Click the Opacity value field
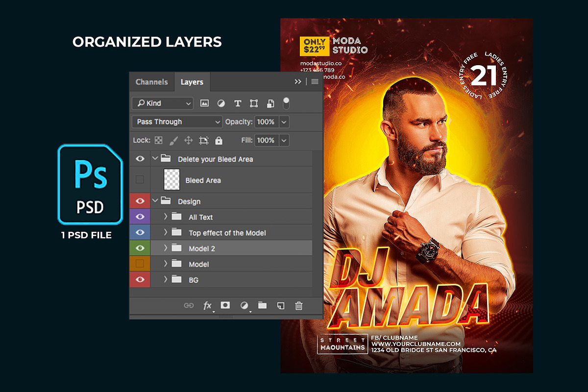 [266, 122]
